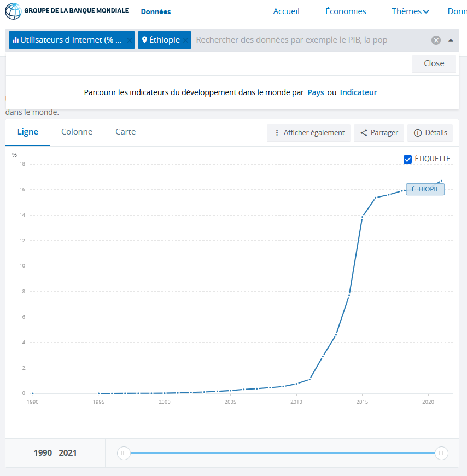Switch to the Colonne chart tab
The width and height of the screenshot is (467, 476).
pos(77,132)
